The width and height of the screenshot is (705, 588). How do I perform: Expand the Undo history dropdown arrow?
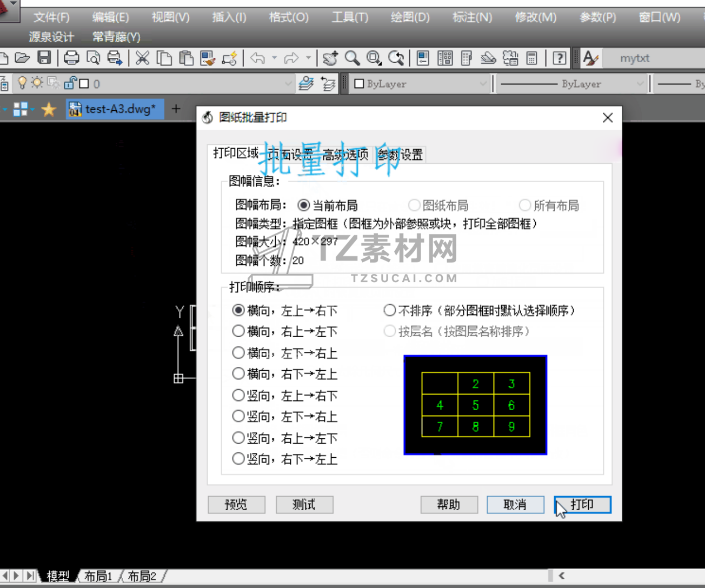274,58
